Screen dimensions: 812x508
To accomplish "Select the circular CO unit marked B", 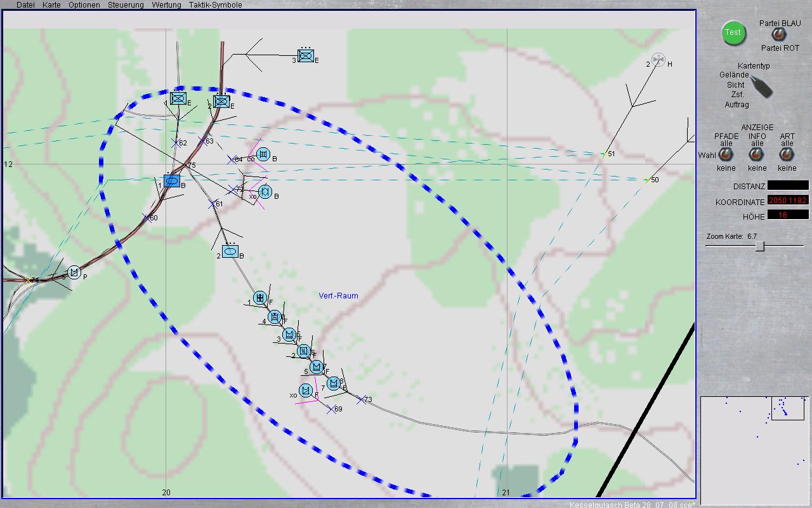I will tap(264, 154).
